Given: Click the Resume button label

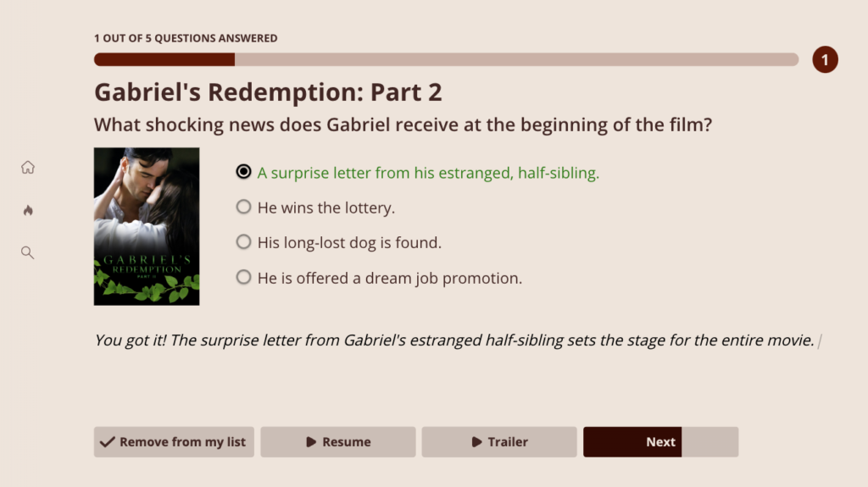Looking at the screenshot, I should (x=347, y=442).
